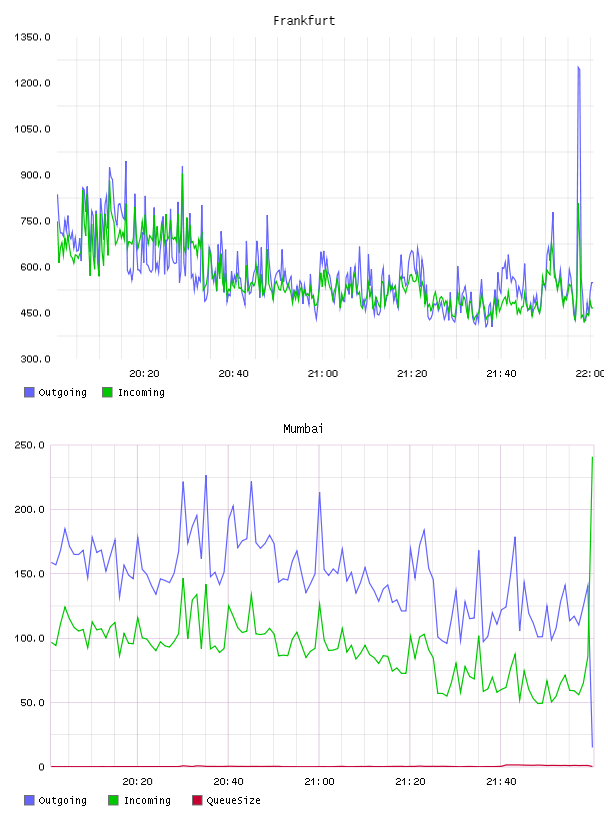Click the blue Outgoing swatch in Mumbai legend
The width and height of the screenshot is (608, 816).
coord(29,800)
